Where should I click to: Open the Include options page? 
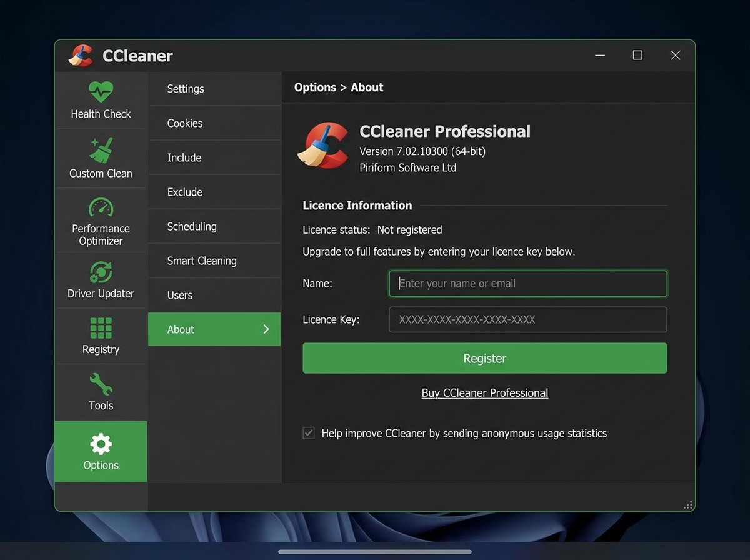click(214, 157)
